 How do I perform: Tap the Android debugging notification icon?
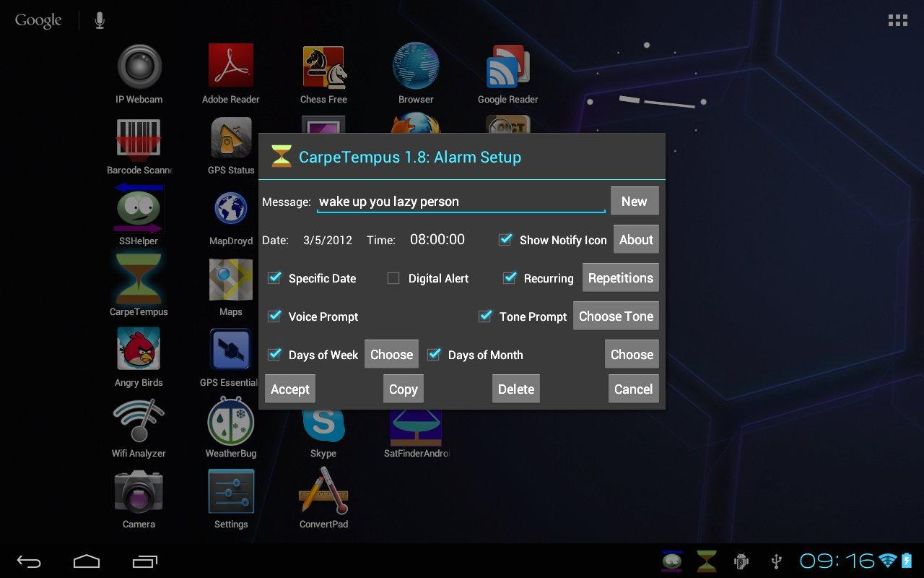click(741, 561)
